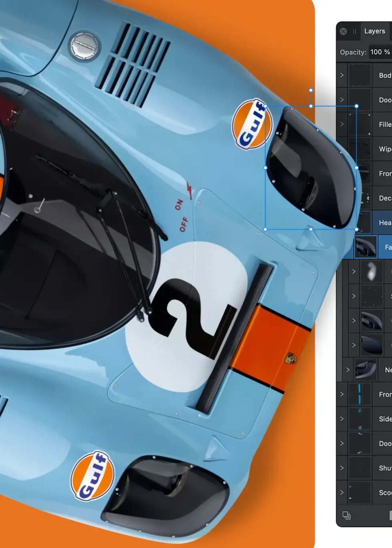Expand the nested Ne sublayer group

pos(348,370)
